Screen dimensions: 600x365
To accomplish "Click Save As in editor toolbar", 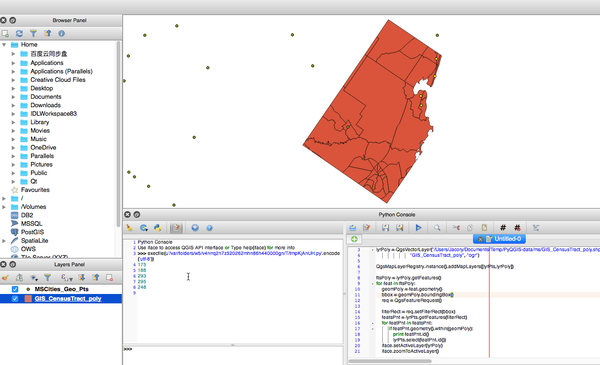I will [399, 228].
